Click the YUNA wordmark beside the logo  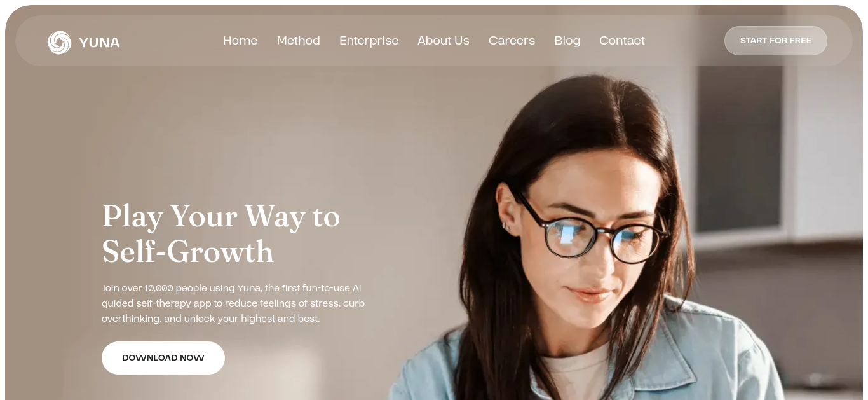click(99, 43)
